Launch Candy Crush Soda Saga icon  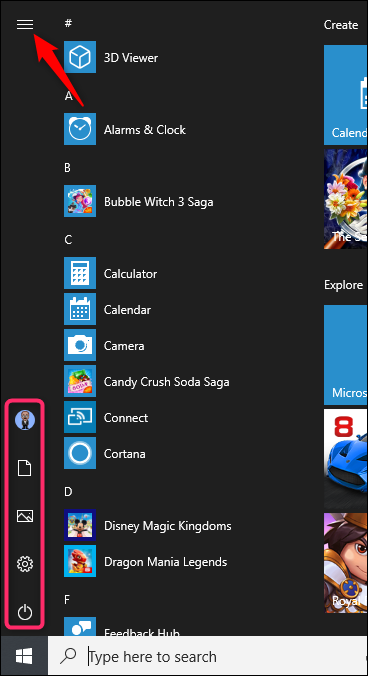click(x=80, y=381)
